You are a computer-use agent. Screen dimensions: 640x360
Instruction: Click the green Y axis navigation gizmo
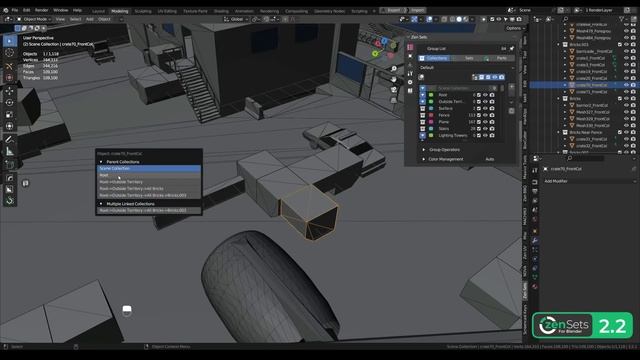[375, 53]
